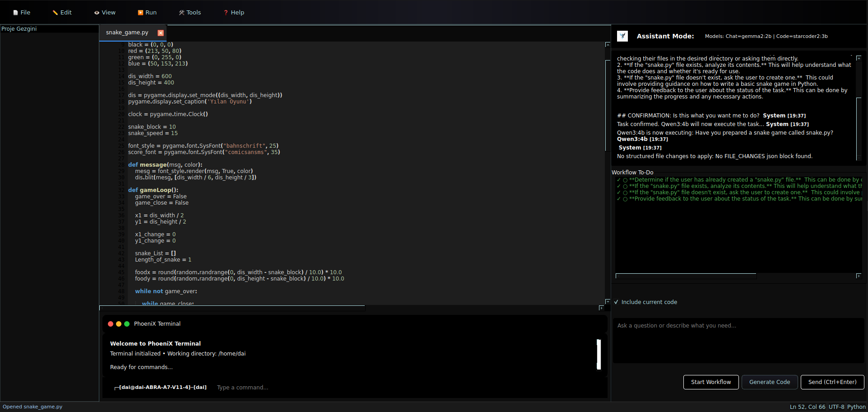The width and height of the screenshot is (868, 412).
Task: Expand the editor scrollbar up arrow
Action: coord(608,45)
